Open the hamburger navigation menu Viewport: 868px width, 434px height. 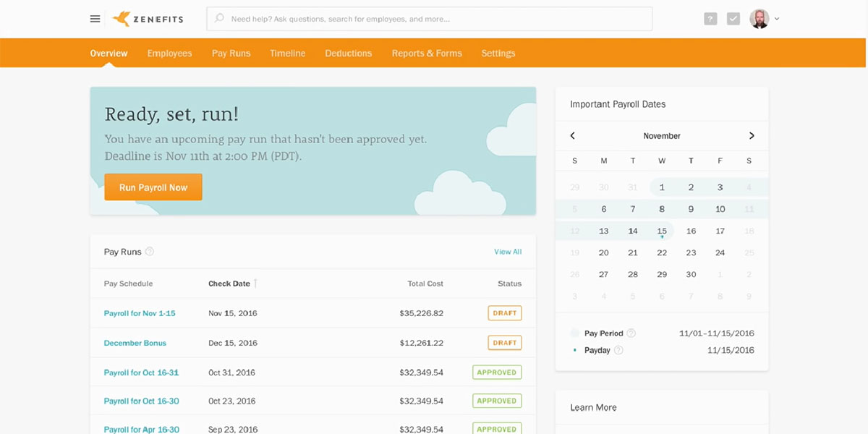click(x=95, y=19)
